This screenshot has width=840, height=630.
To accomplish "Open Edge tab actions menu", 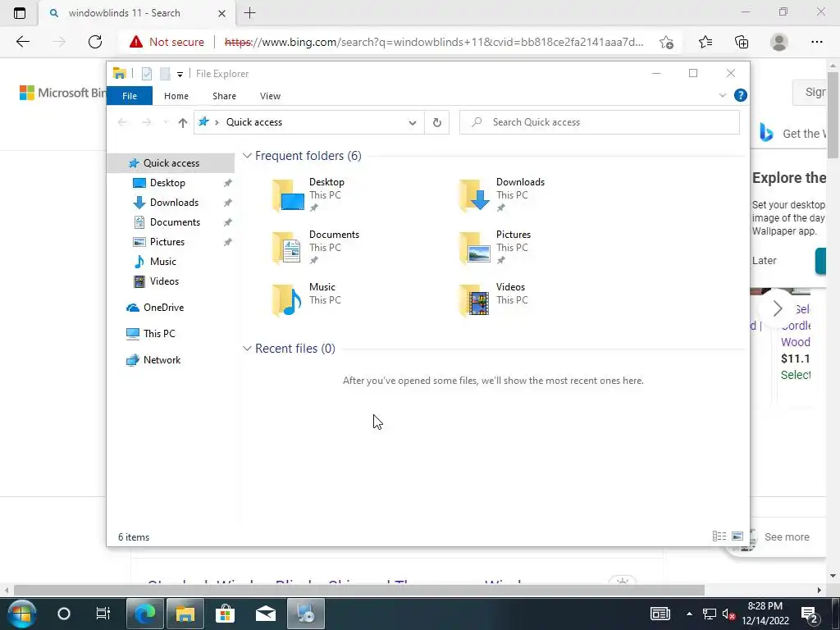I will [x=20, y=13].
